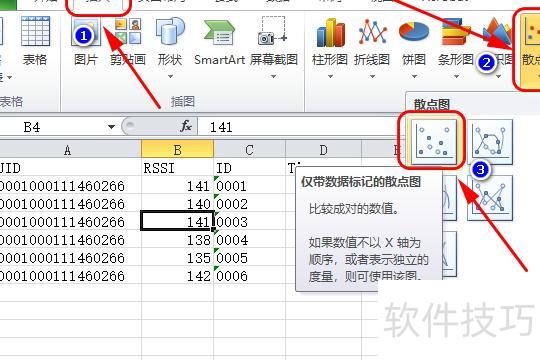Click the Name Box showing B4

[52, 127]
